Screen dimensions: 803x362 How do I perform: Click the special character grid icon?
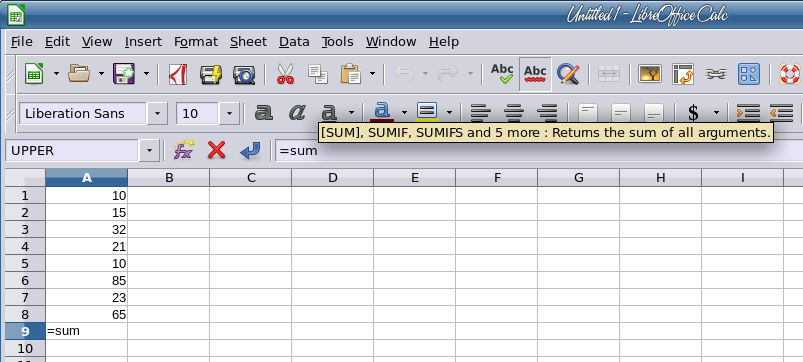[749, 74]
